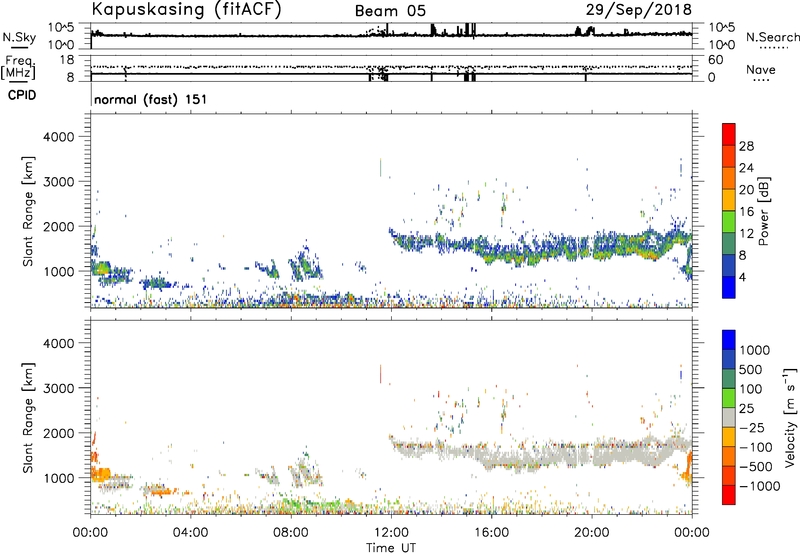Click the 'Nave' label
The width and height of the screenshot is (800, 554).
(761, 70)
